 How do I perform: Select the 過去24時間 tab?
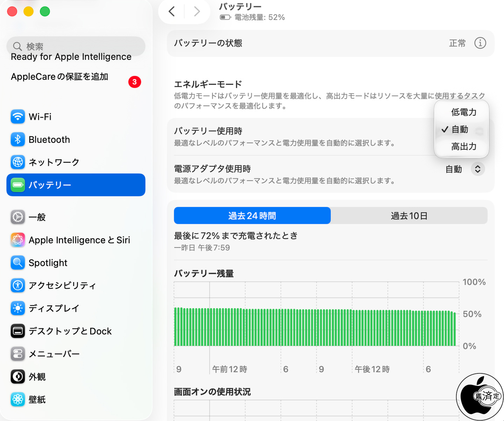click(252, 216)
